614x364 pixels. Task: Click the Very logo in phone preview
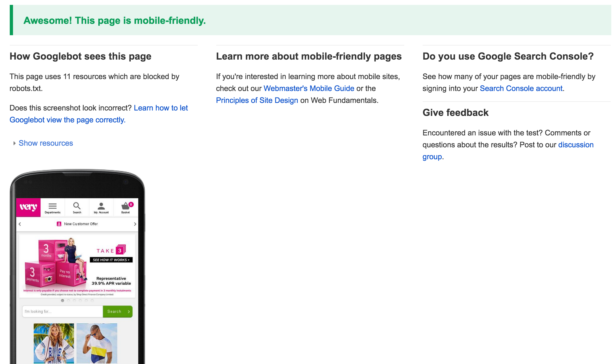pyautogui.click(x=28, y=207)
